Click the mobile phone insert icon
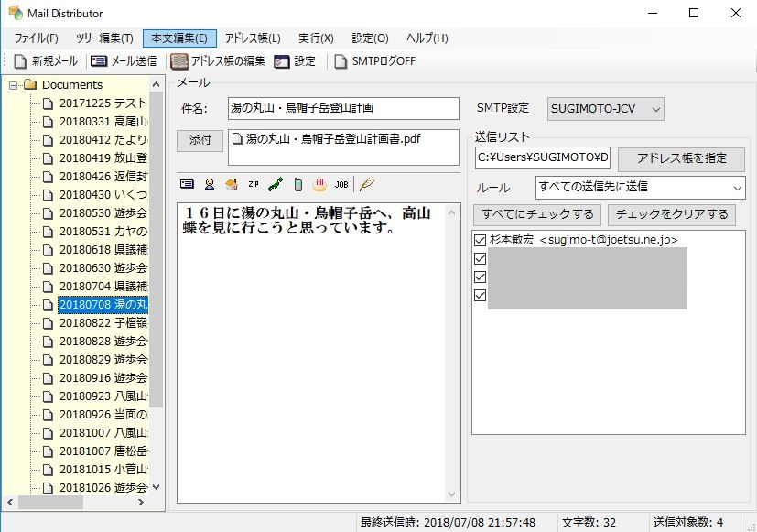Screen dimensions: 757x532 (x=297, y=184)
